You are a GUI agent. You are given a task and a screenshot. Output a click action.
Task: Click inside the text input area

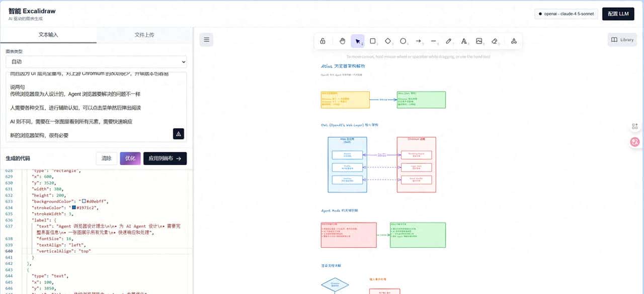(96, 107)
